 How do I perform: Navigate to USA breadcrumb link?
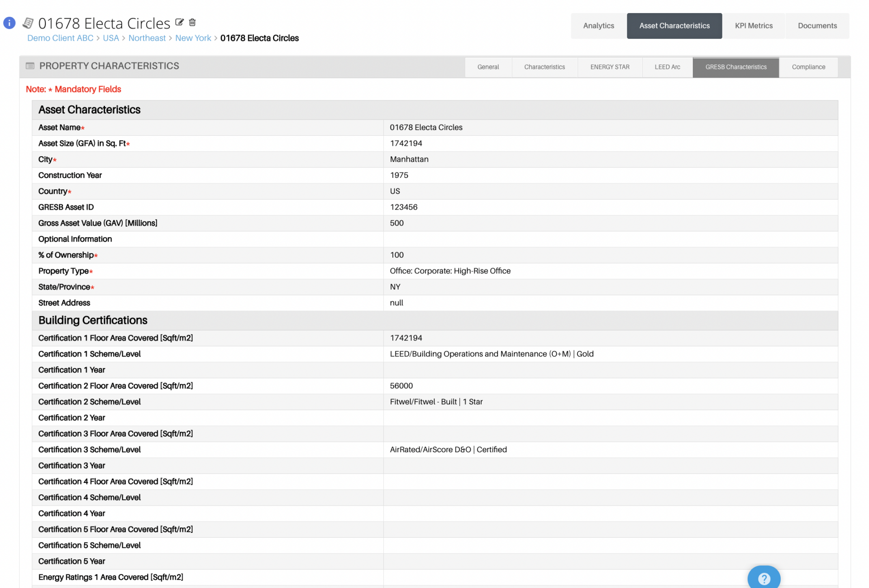[110, 38]
